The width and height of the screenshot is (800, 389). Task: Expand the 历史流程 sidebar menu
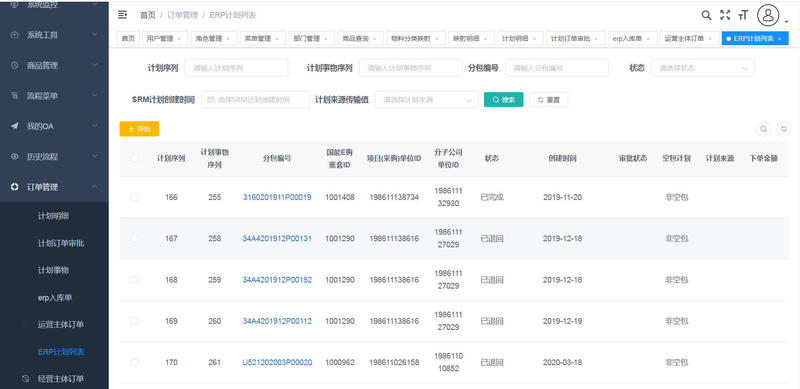click(95, 157)
